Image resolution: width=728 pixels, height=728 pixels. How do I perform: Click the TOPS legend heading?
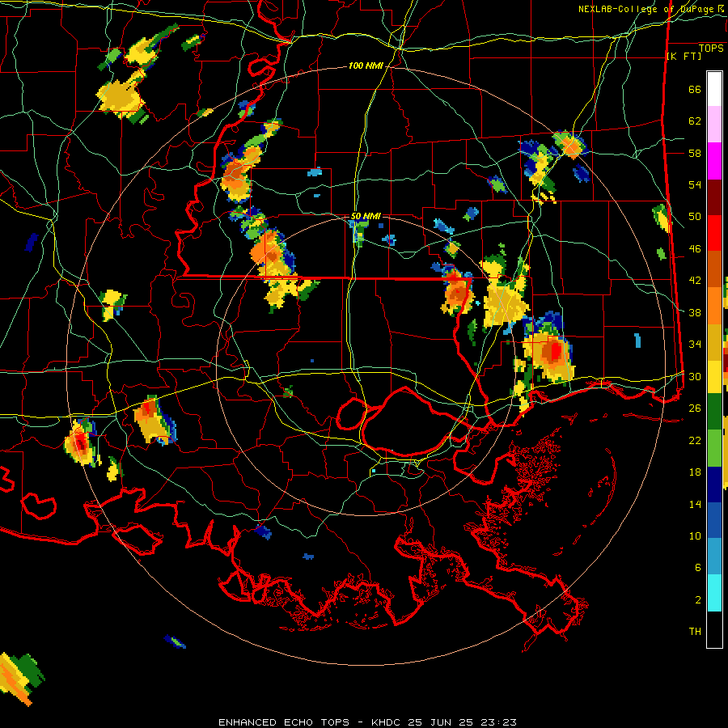tap(711, 49)
